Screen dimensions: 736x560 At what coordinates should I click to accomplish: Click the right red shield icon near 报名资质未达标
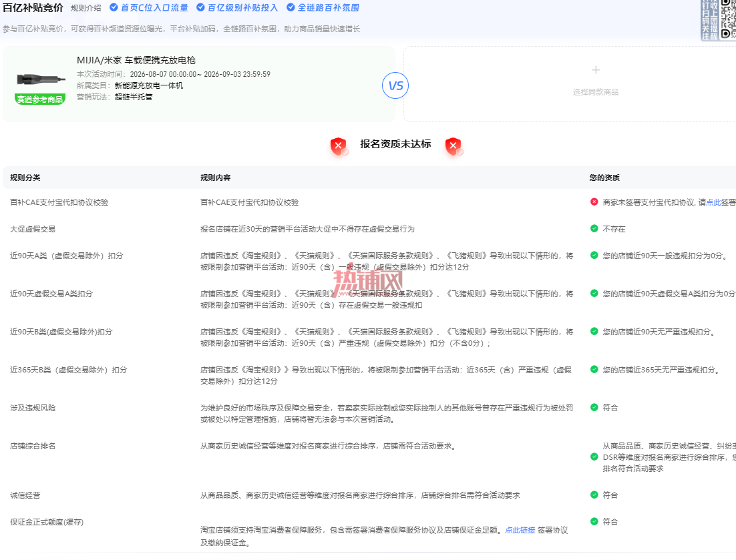[x=453, y=146]
